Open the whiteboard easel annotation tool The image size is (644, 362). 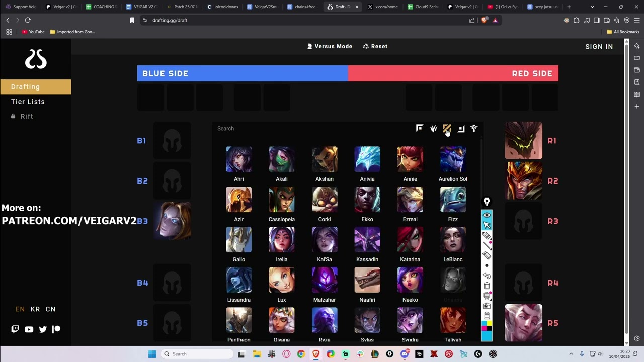coord(487,296)
